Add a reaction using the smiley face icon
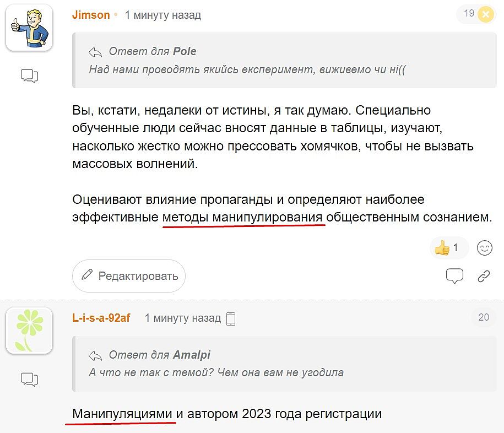 click(484, 248)
